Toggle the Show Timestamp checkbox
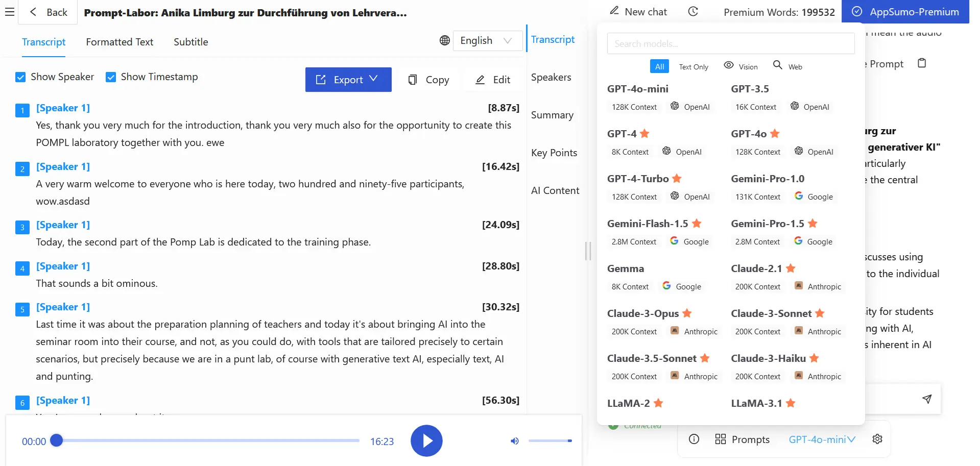 [x=110, y=77]
